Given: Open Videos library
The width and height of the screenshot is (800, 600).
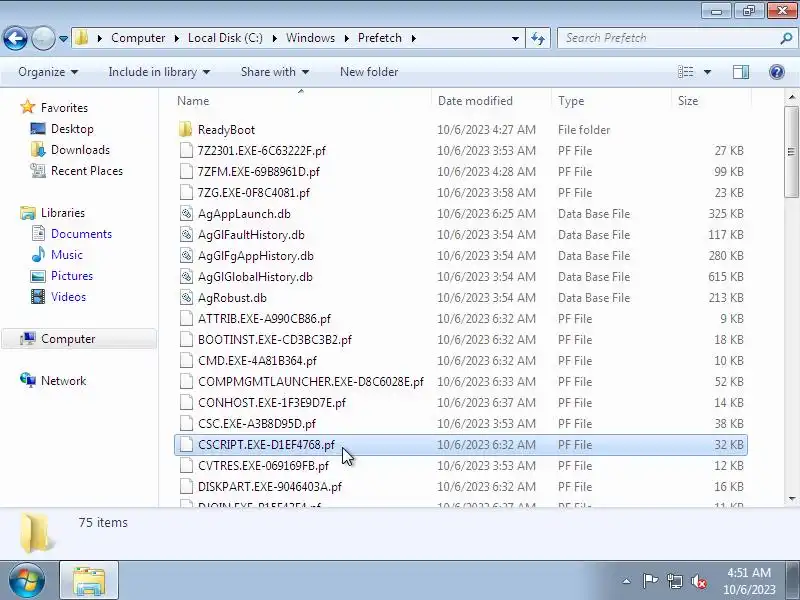Looking at the screenshot, I should point(68,297).
